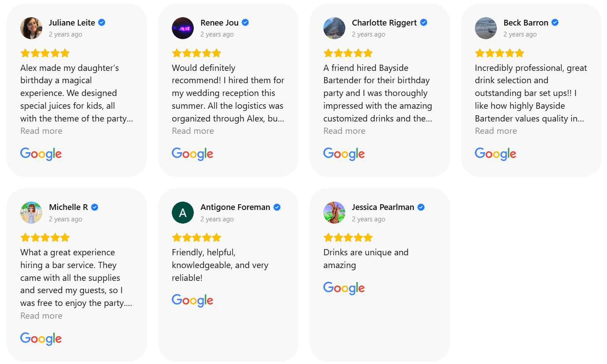Viewport: 607px width, 364px height.
Task: Click Jessica Pearlman's verified checkmark icon
Action: [421, 207]
